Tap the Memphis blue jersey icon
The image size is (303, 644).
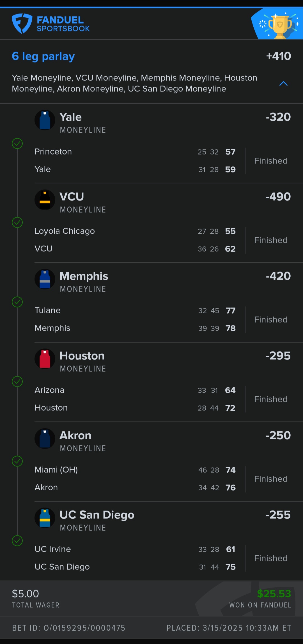click(x=45, y=279)
